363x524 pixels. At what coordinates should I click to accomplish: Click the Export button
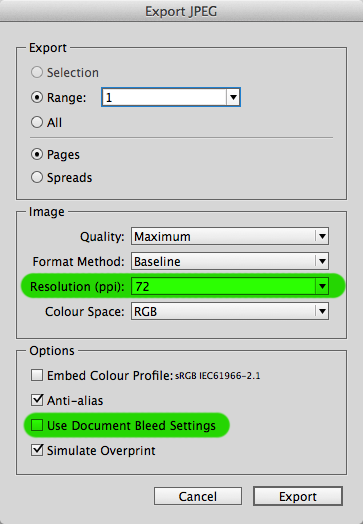pos(298,496)
